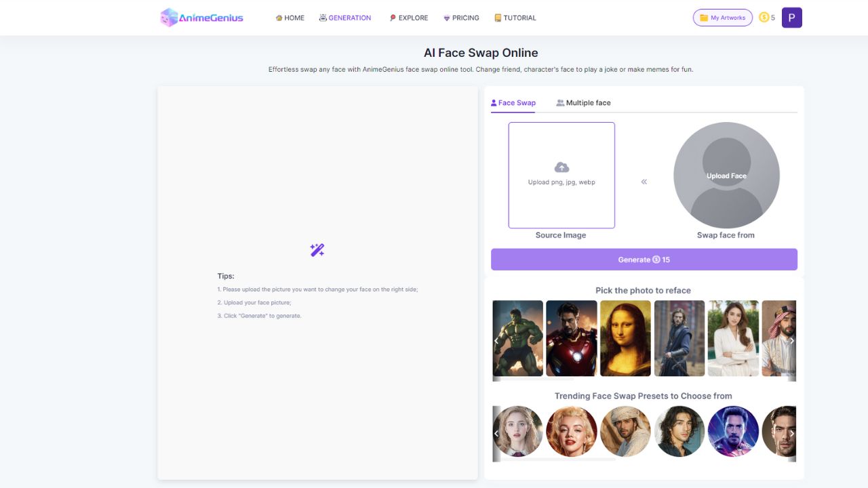The image size is (868, 488).
Task: Choose the Marilyn Monroe style face preset
Action: point(572,431)
